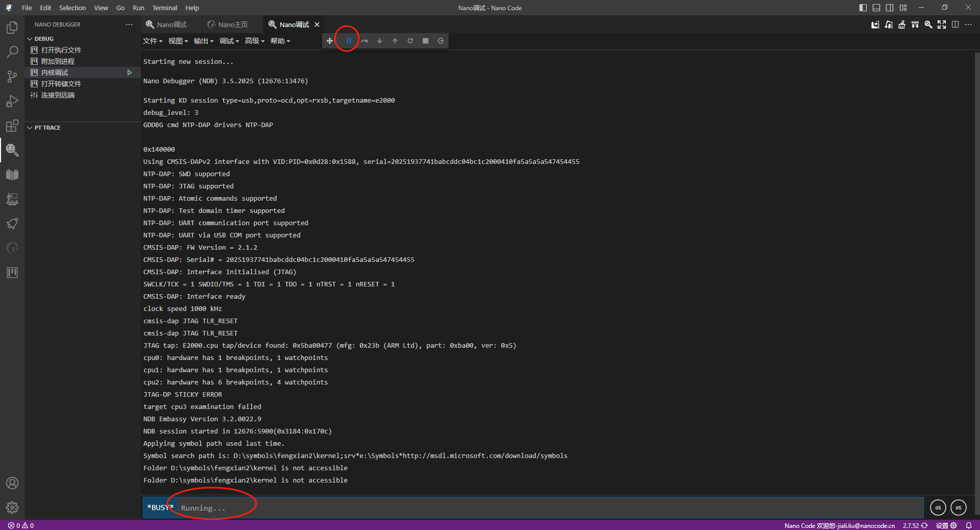Screen dimensions: 980x530
Task: Select 打开转储文件 in debug list
Action: pyautogui.click(x=82, y=84)
